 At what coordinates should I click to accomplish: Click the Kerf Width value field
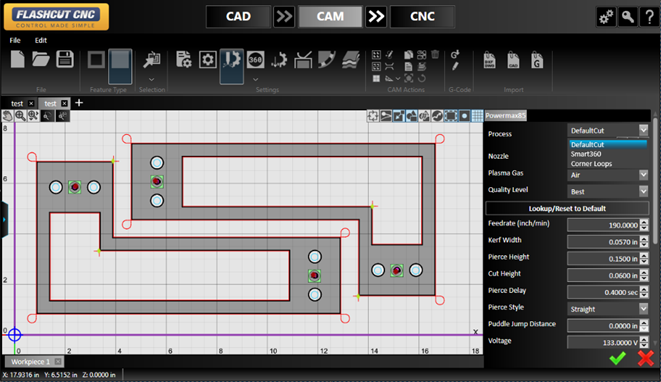[x=603, y=242]
